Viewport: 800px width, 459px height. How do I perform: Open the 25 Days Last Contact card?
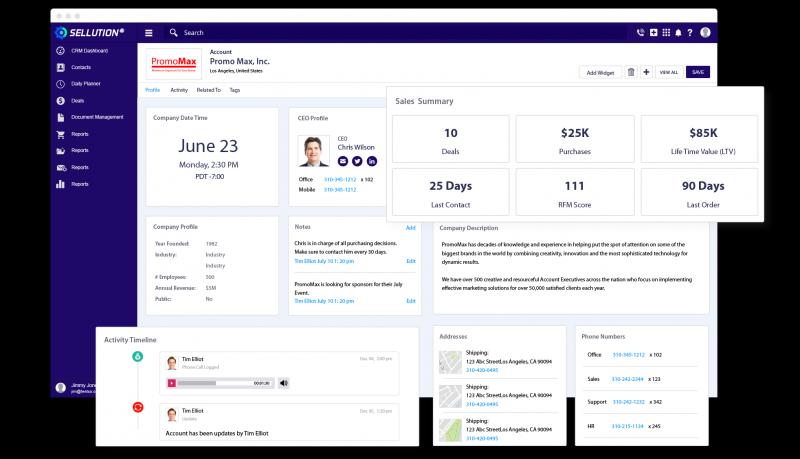click(451, 192)
